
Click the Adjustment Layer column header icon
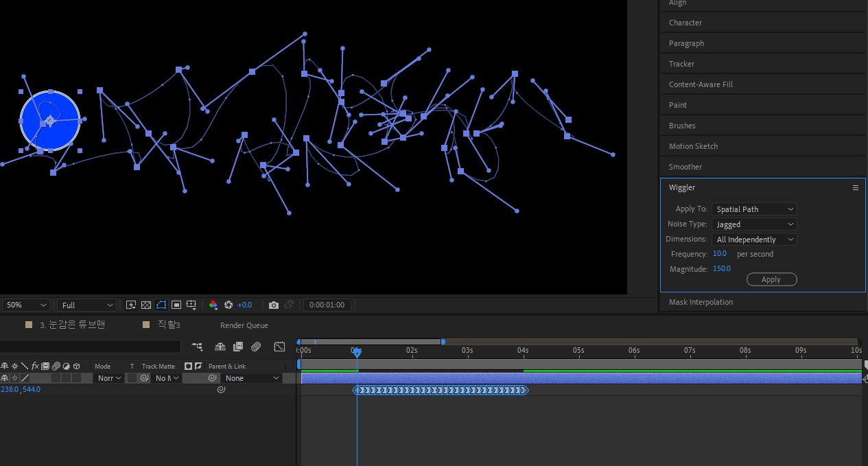pyautogui.click(x=67, y=366)
